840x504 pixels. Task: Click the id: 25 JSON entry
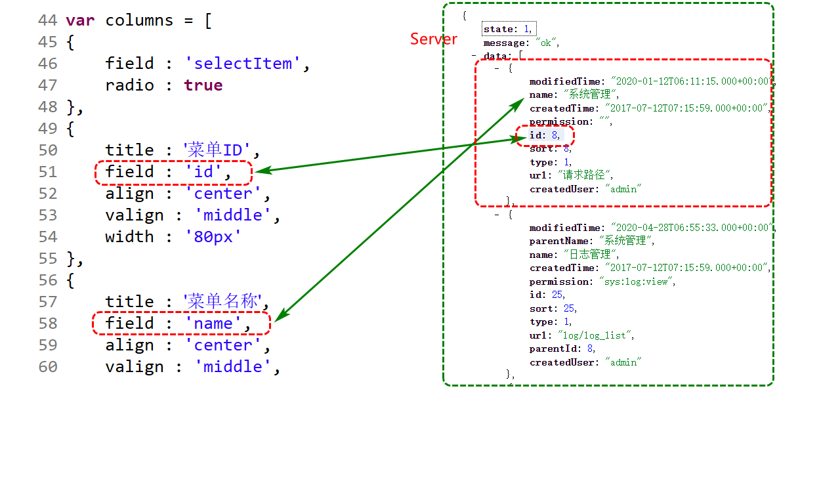(548, 295)
